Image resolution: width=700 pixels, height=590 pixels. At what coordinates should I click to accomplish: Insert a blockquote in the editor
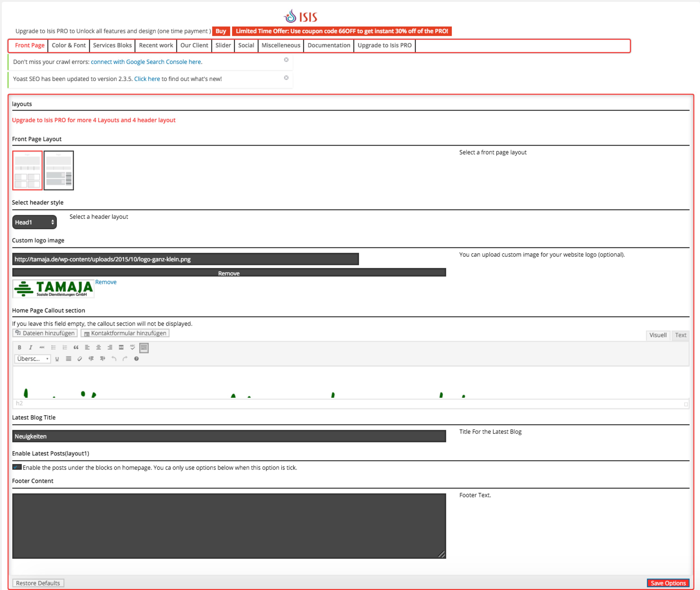pyautogui.click(x=76, y=347)
